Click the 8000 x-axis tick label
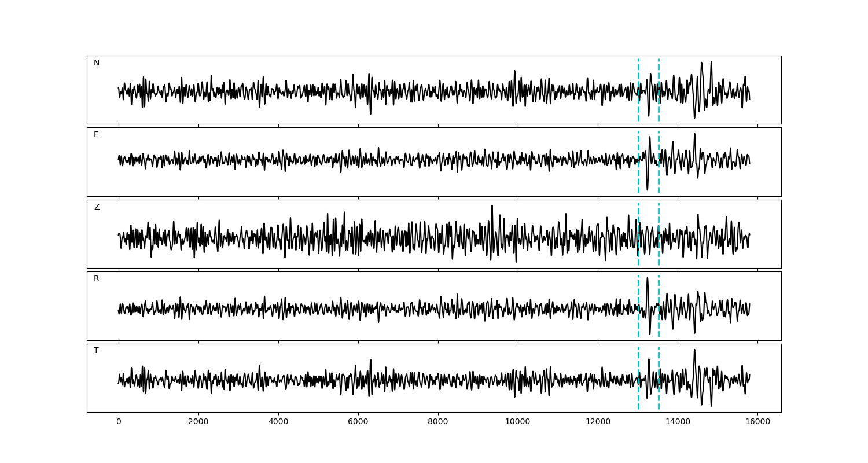This screenshot has height=463, width=868. pyautogui.click(x=438, y=422)
